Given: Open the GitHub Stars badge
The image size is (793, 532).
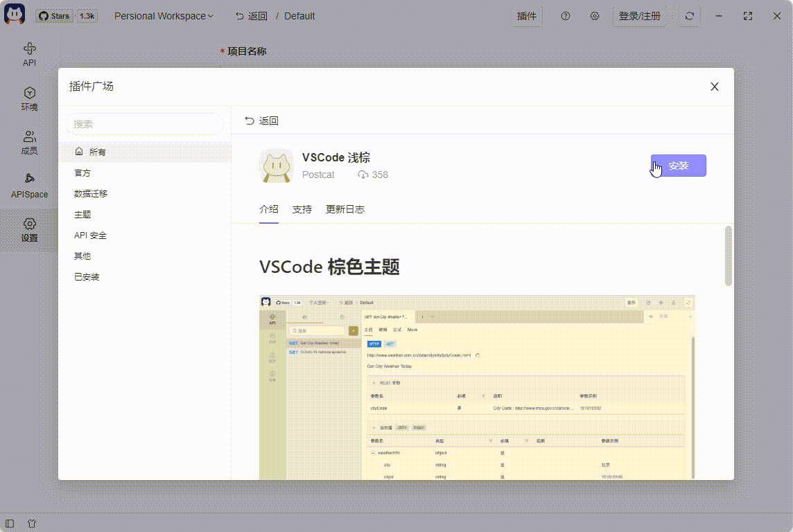Looking at the screenshot, I should (x=67, y=16).
